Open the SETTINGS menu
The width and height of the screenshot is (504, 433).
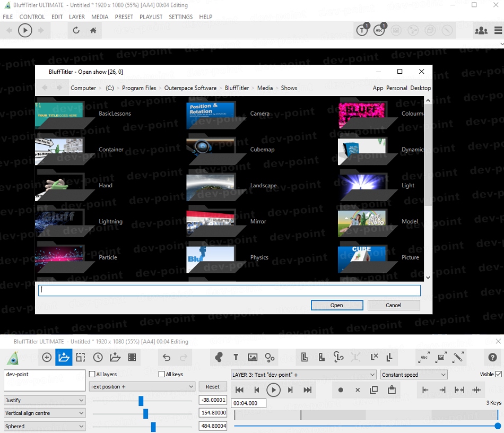point(180,17)
